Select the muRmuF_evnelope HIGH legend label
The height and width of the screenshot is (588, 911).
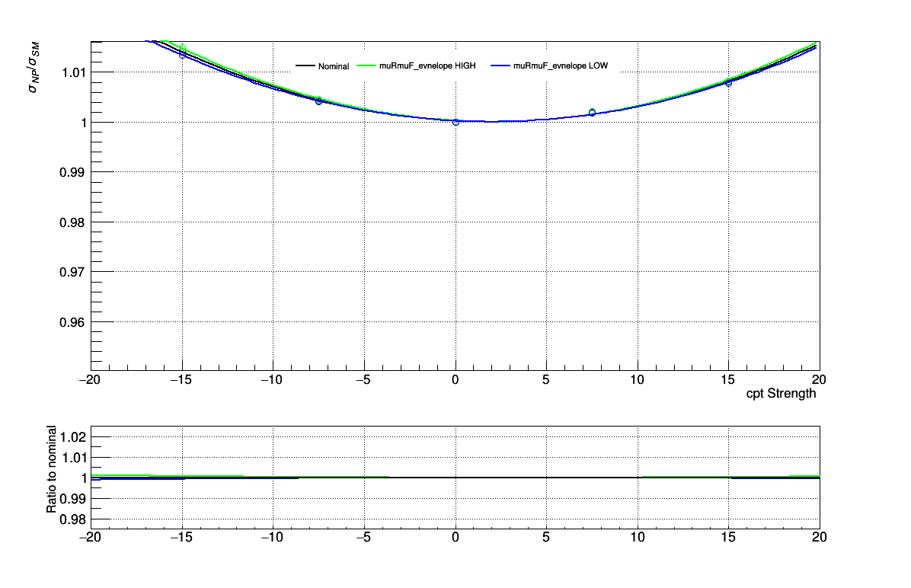pos(427,66)
